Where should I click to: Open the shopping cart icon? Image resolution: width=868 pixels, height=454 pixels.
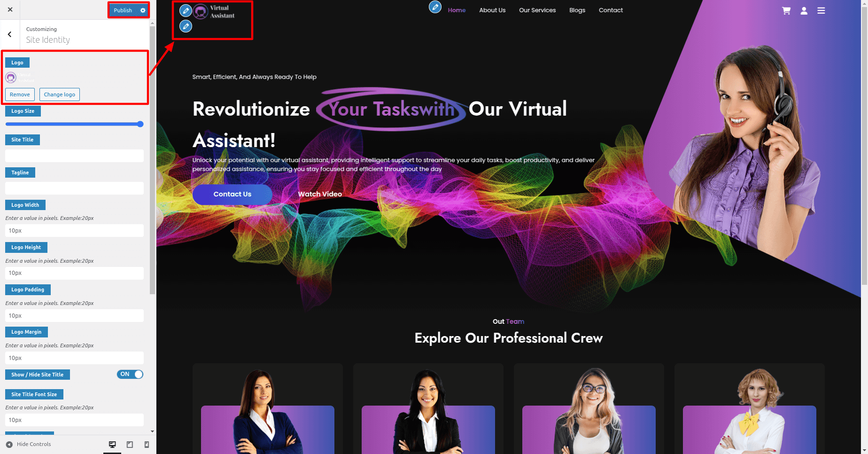tap(786, 11)
